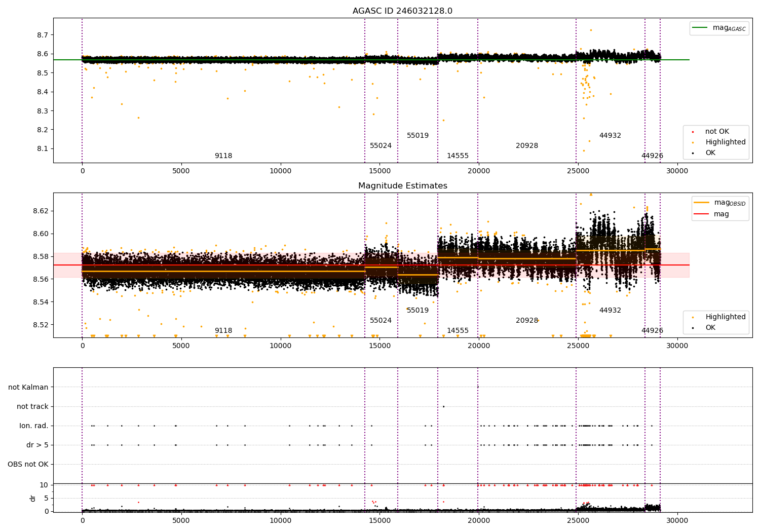Click the 8.60 tick on middle y-axis
The image size is (760, 532).
click(x=41, y=234)
